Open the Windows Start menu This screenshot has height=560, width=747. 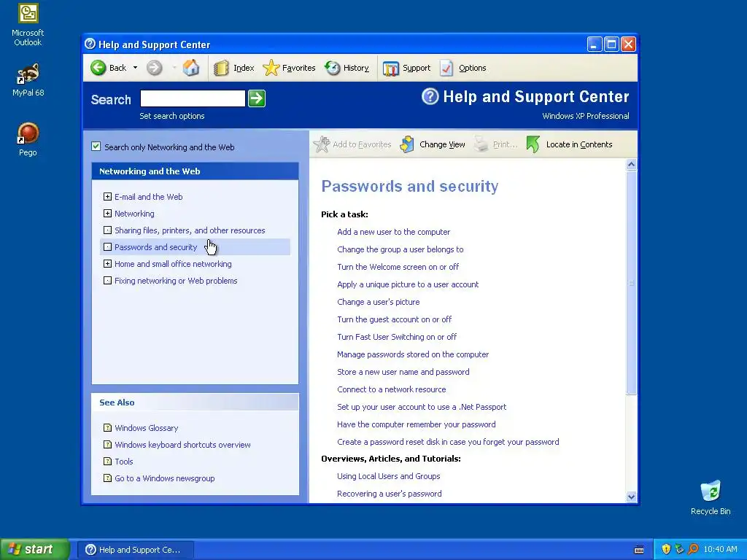pyautogui.click(x=35, y=550)
